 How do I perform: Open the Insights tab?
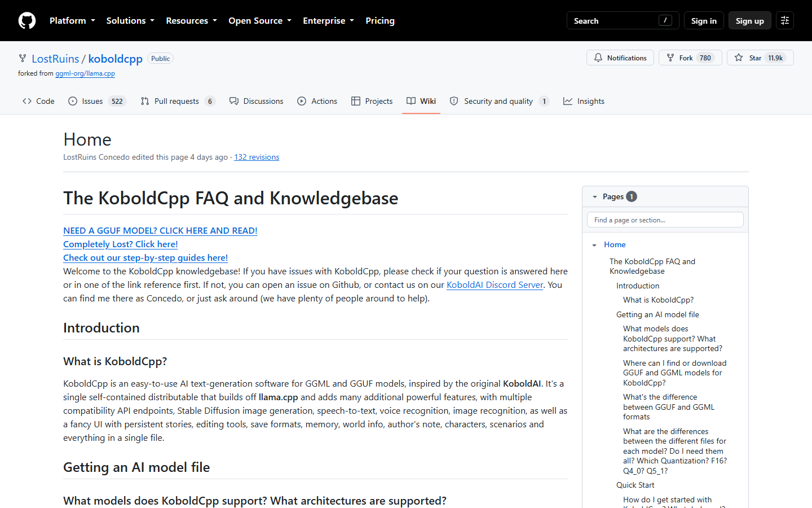(584, 101)
